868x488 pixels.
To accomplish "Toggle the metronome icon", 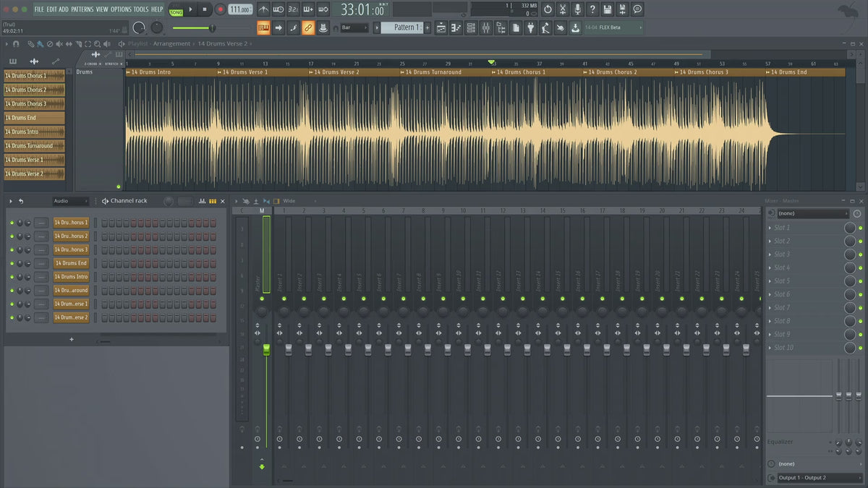I will tap(263, 9).
